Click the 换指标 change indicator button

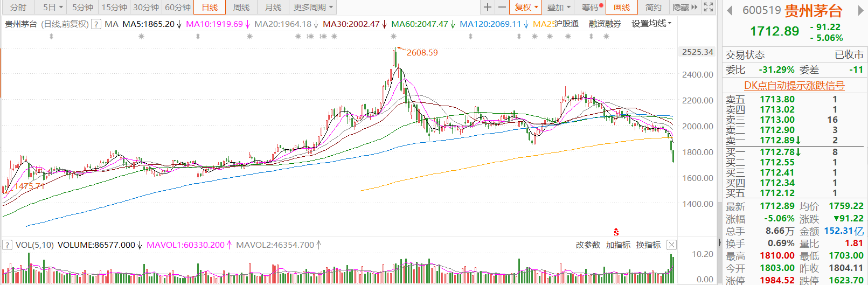[648, 245]
